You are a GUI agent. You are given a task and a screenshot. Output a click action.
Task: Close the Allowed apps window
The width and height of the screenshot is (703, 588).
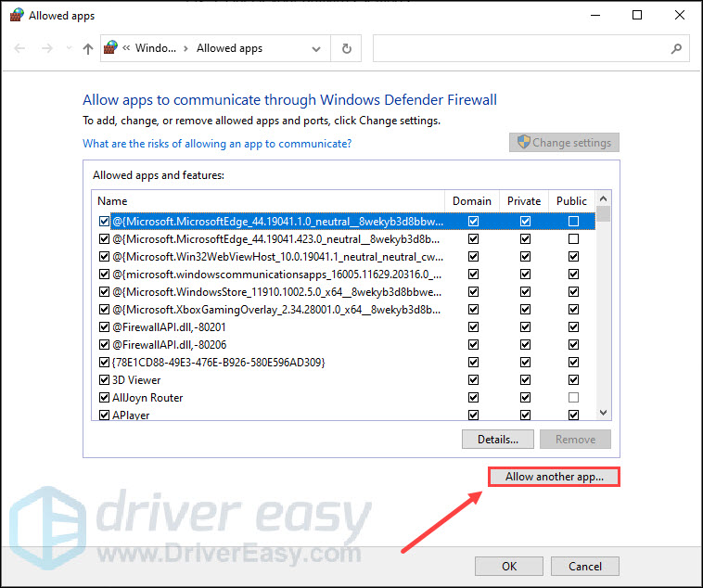(x=680, y=15)
